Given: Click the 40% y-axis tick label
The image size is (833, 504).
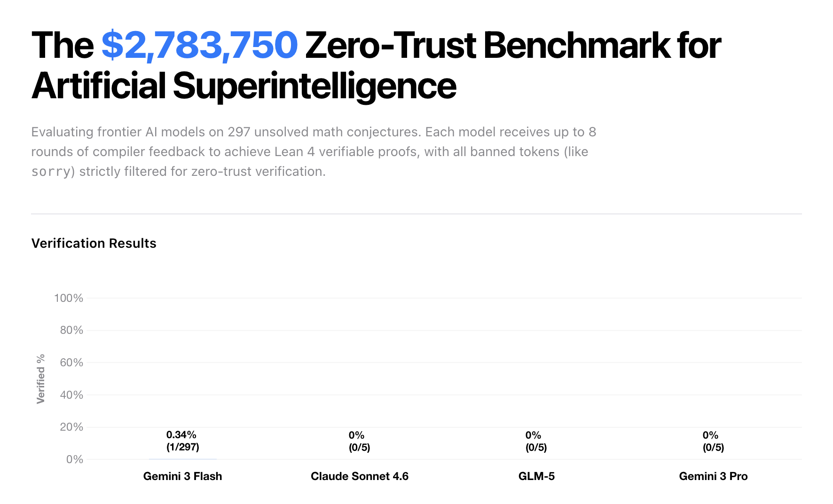Looking at the screenshot, I should tap(71, 395).
